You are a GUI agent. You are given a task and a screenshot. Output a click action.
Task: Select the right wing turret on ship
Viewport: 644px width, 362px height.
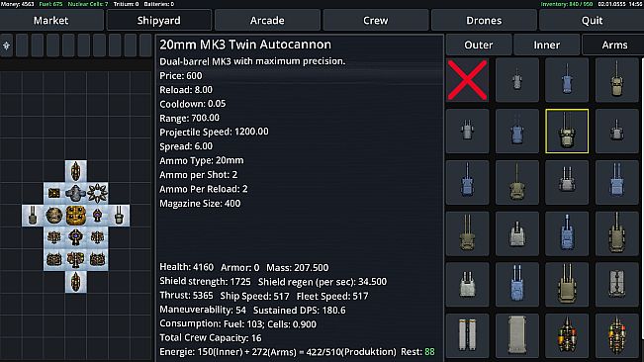(x=119, y=215)
